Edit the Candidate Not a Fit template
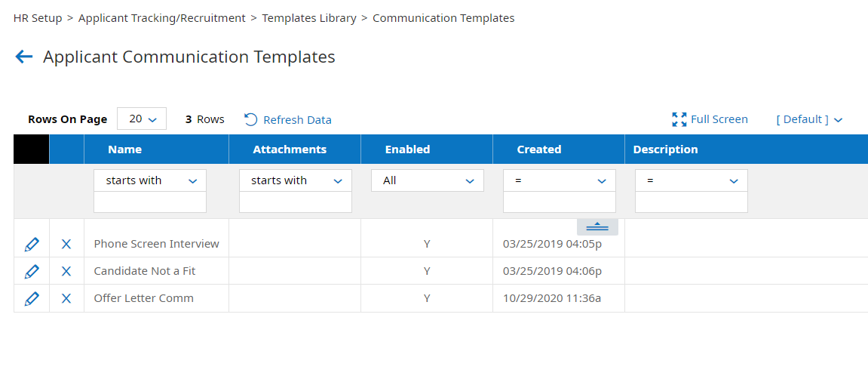Viewport: 868px width, 379px height. click(32, 271)
